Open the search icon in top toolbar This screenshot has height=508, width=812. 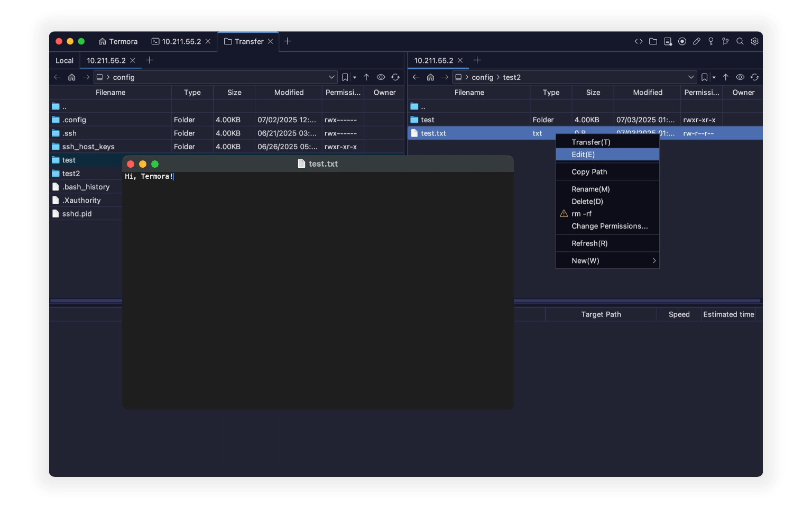[740, 41]
